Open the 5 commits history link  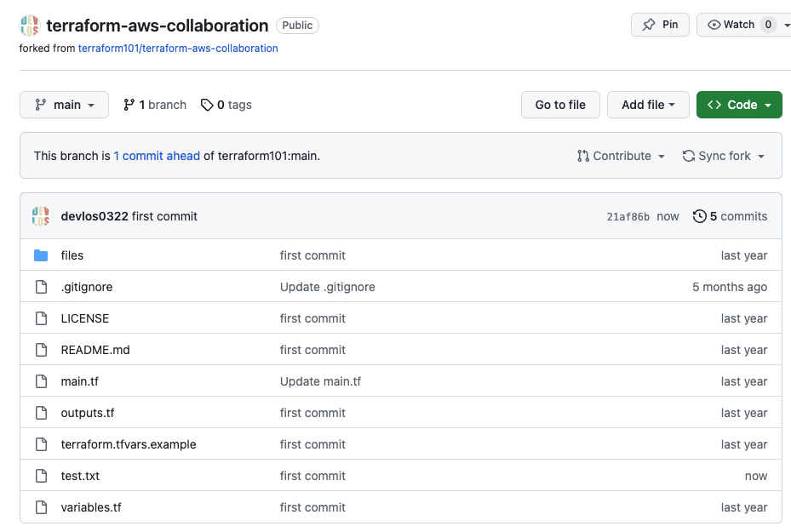point(730,216)
